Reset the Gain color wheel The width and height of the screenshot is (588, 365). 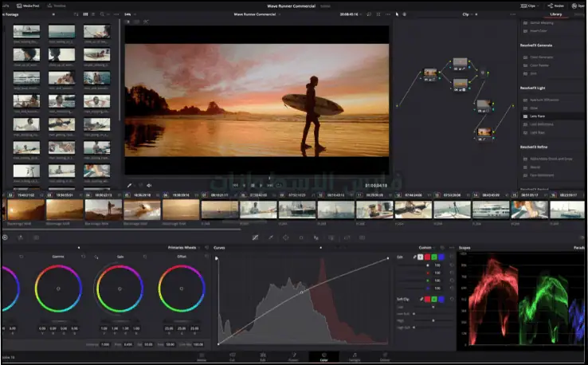[145, 257]
